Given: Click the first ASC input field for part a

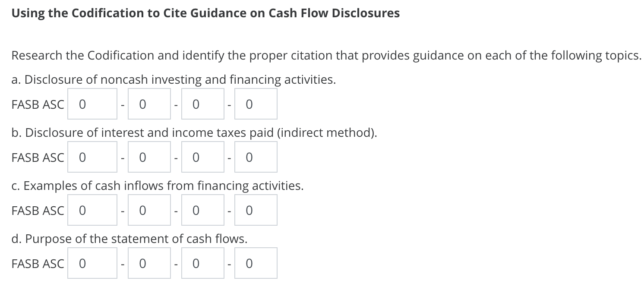Looking at the screenshot, I should [x=92, y=104].
